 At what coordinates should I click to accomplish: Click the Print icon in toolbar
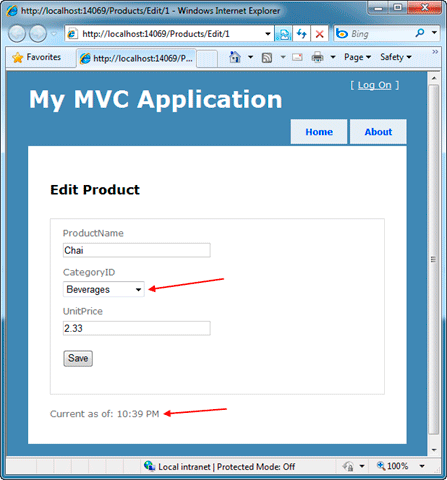click(x=317, y=57)
